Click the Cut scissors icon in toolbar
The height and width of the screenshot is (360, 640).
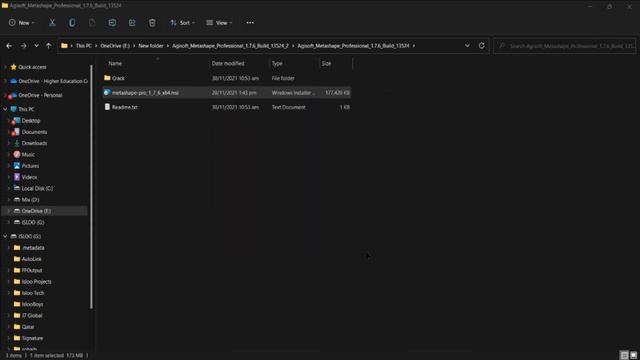pyautogui.click(x=52, y=23)
